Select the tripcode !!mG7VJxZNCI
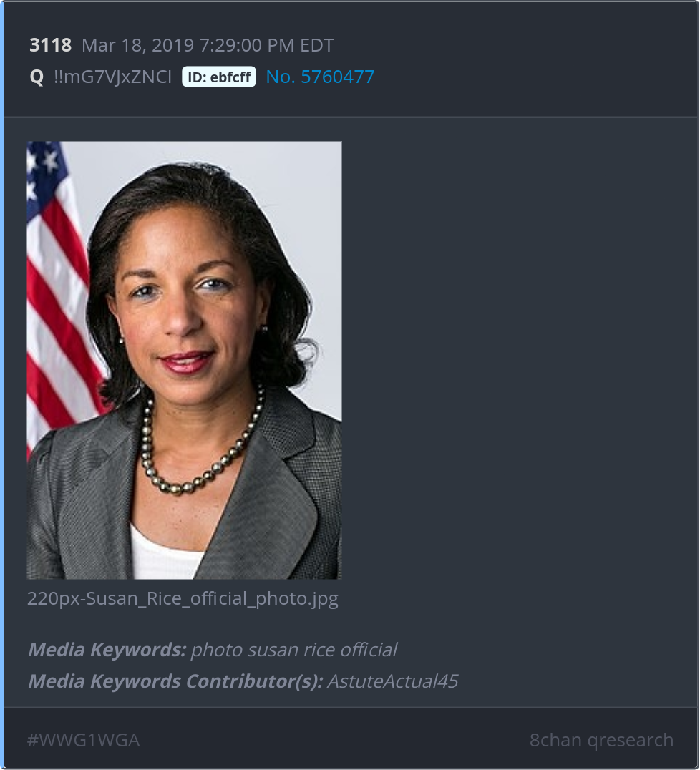700x770 pixels. [113, 77]
